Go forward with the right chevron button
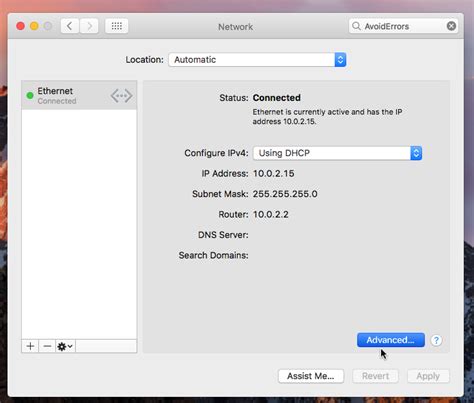Image resolution: width=474 pixels, height=403 pixels. [89, 26]
